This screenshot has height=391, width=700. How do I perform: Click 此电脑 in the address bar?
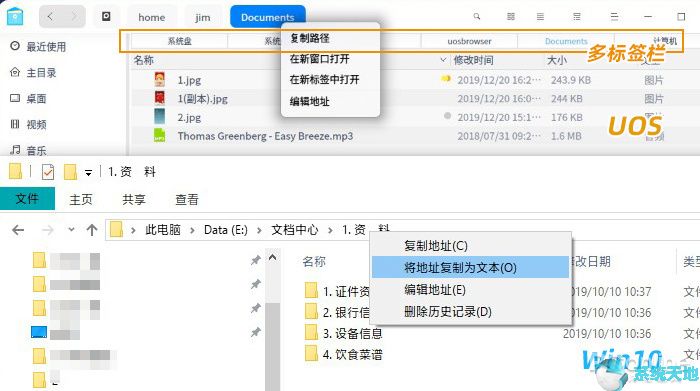162,230
